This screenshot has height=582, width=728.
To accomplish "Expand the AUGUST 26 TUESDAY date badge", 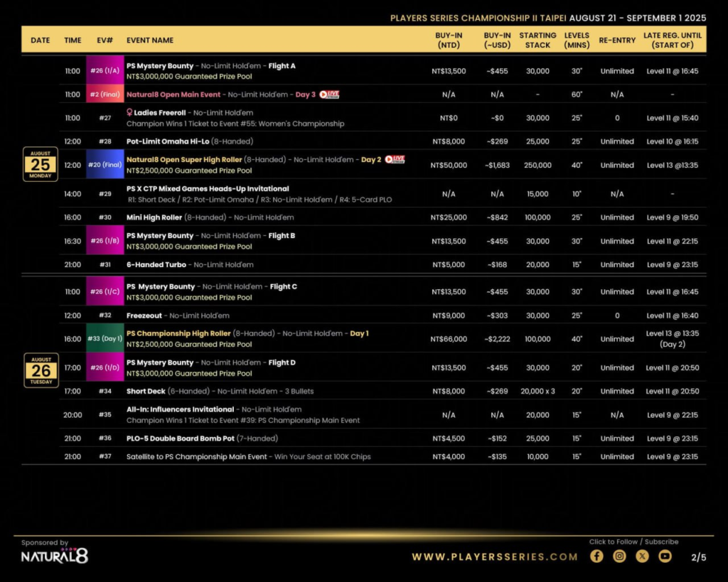I will point(40,370).
